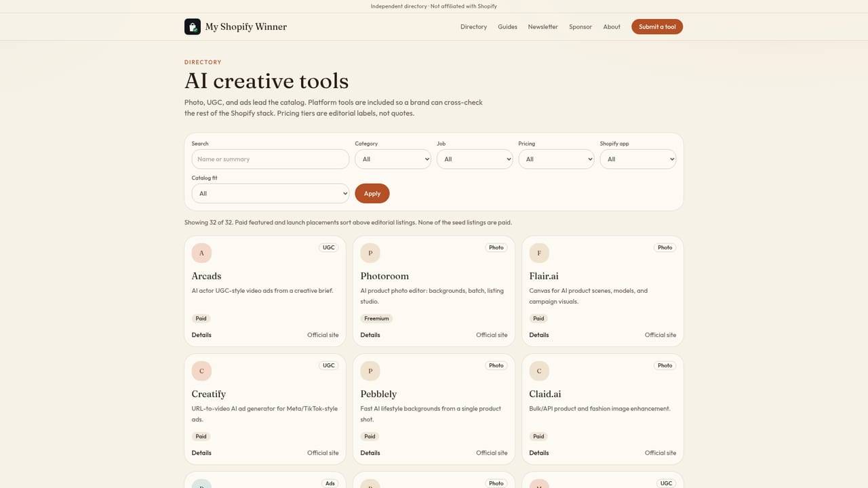Click the Paid badge on Flair.ai
Screen dimensions: 868x488
click(538, 319)
